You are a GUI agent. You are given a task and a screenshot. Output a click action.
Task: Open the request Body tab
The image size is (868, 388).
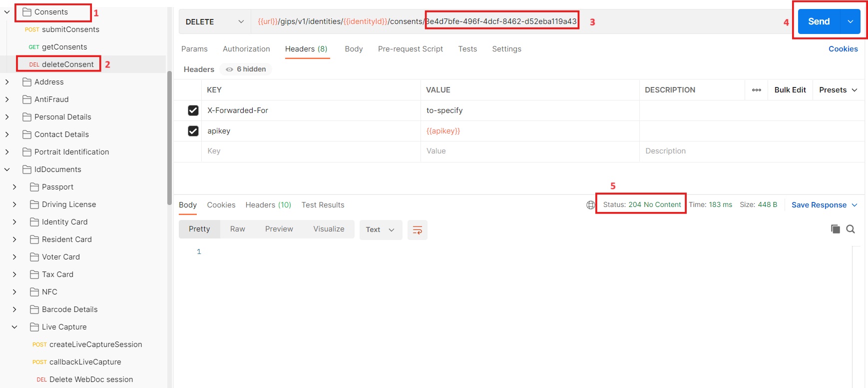click(354, 49)
